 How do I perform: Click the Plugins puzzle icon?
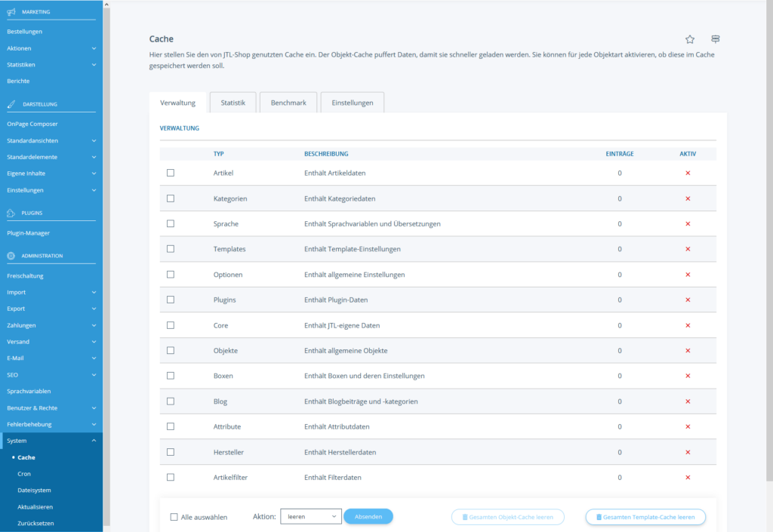(x=11, y=214)
